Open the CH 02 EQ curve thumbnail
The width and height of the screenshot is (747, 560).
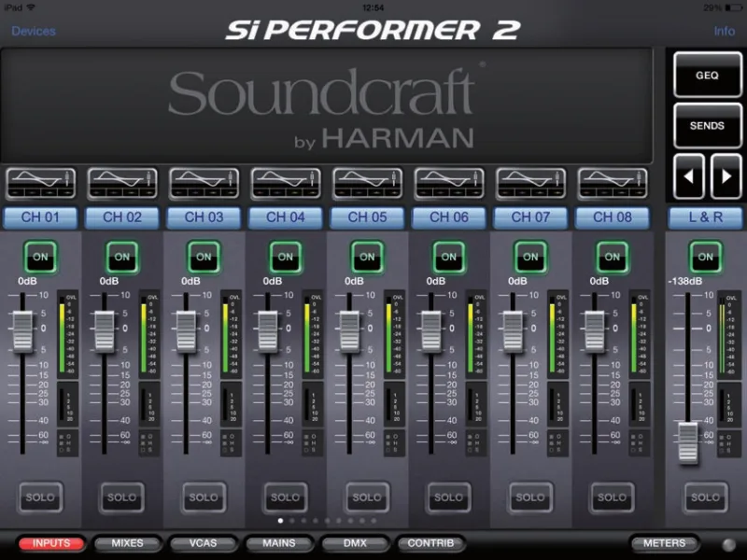[x=122, y=183]
